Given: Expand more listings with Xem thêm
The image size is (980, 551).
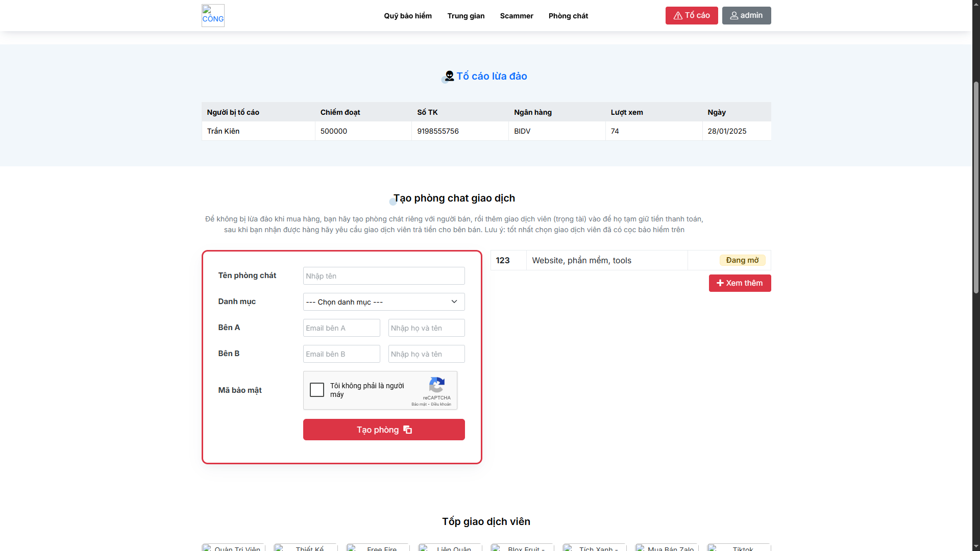Looking at the screenshot, I should (740, 283).
